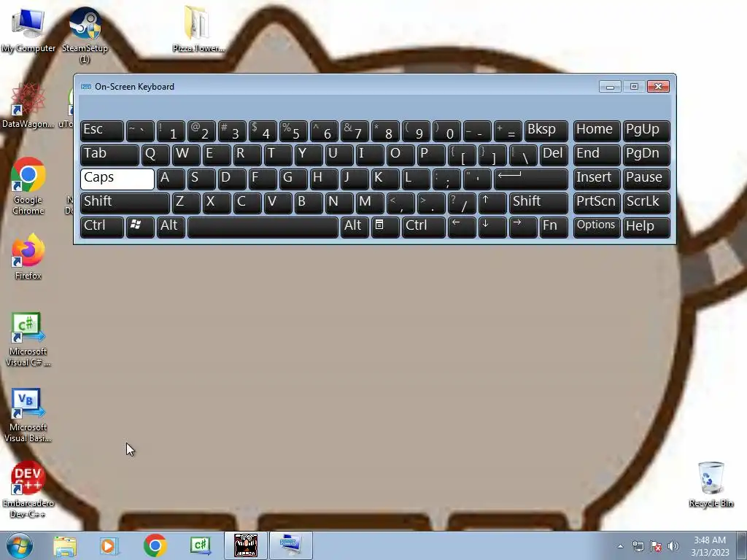Click the PgDn key
The height and width of the screenshot is (560, 747).
(646, 155)
